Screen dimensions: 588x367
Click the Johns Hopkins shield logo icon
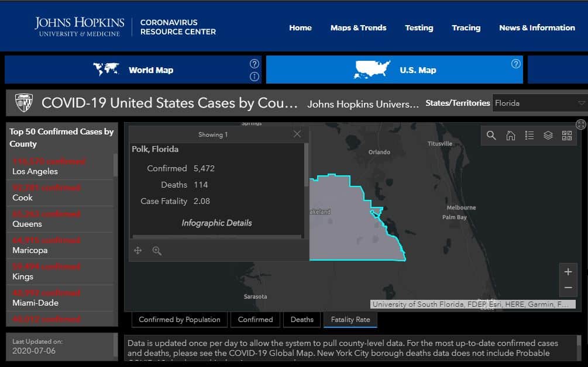[23, 103]
